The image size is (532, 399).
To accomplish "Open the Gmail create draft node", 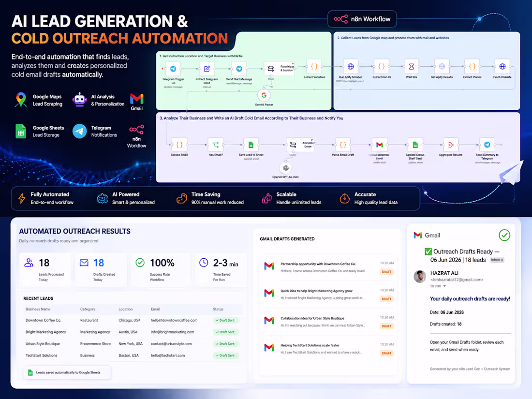I will [x=379, y=145].
